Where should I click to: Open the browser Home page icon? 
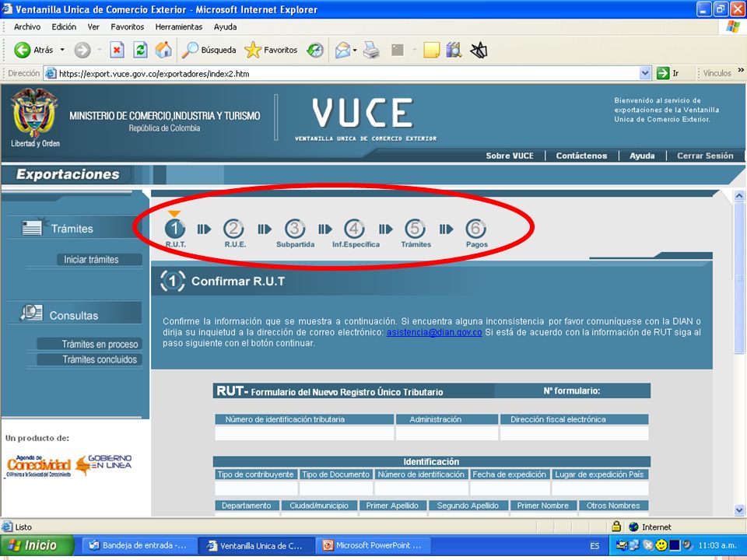163,50
